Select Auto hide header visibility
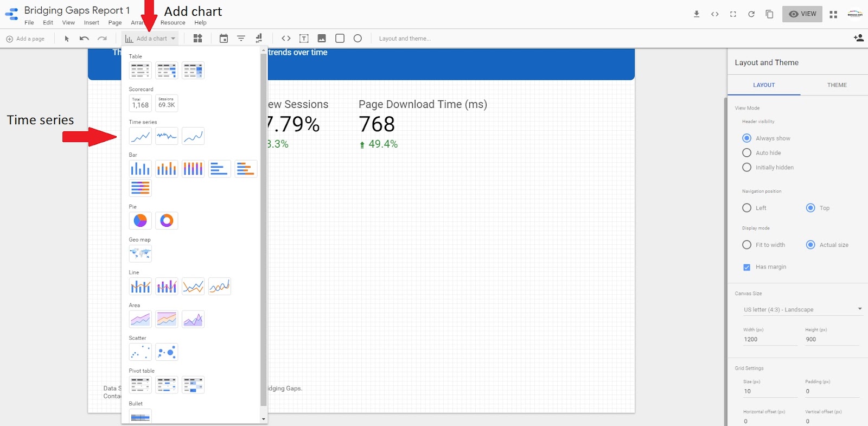The width and height of the screenshot is (868, 426). [747, 153]
